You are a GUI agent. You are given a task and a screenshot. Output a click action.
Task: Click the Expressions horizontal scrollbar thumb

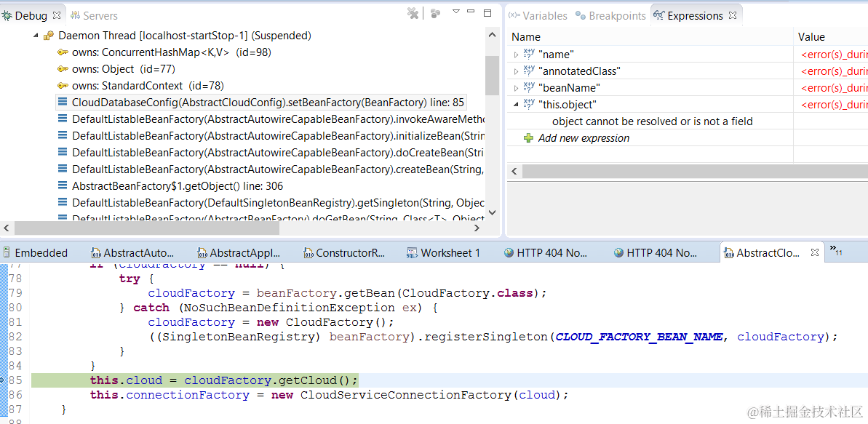click(x=695, y=171)
